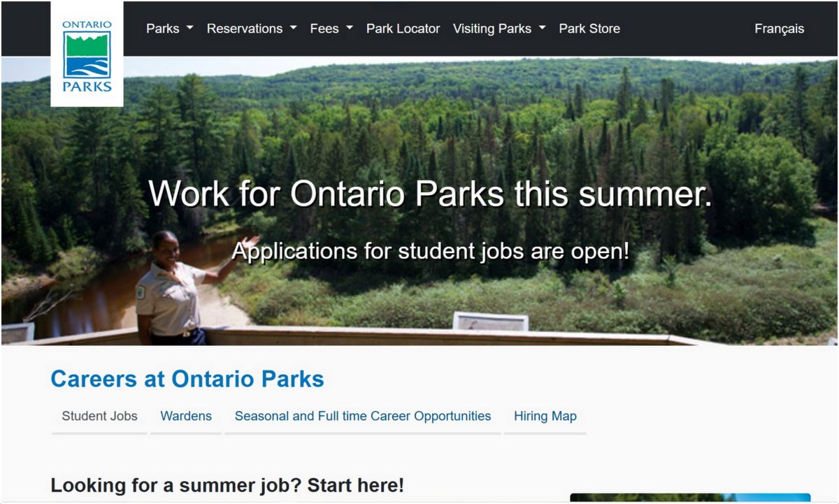Image resolution: width=839 pixels, height=504 pixels.
Task: Click the 'Work for Ontario Parks this summer.' headline
Action: click(x=430, y=193)
